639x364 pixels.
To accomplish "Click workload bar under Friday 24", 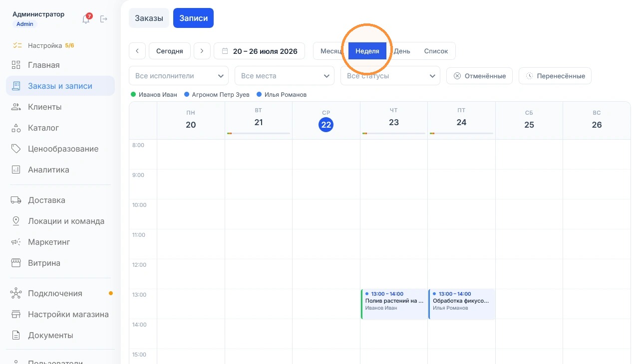I will coord(461,134).
